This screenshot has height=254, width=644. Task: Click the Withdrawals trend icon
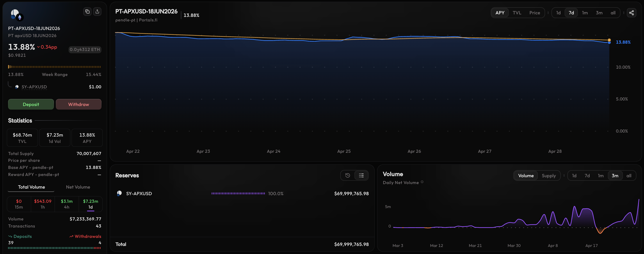pos(71,236)
